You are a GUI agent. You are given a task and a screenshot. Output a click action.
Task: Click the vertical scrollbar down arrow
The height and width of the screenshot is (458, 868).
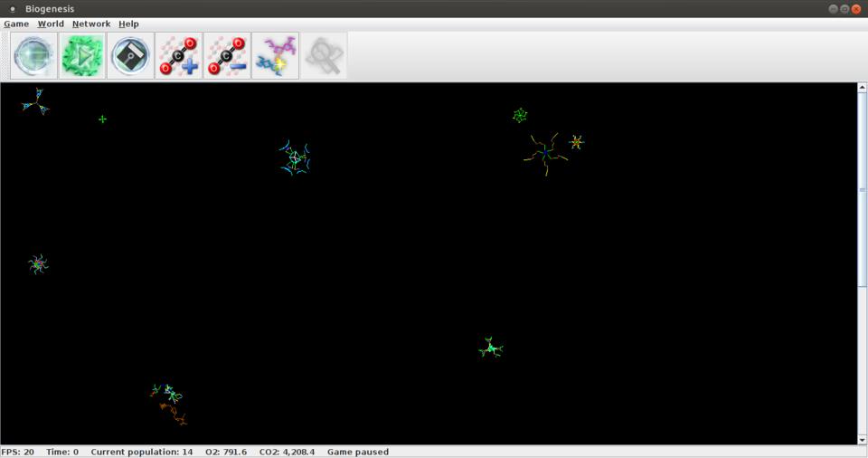(x=862, y=439)
